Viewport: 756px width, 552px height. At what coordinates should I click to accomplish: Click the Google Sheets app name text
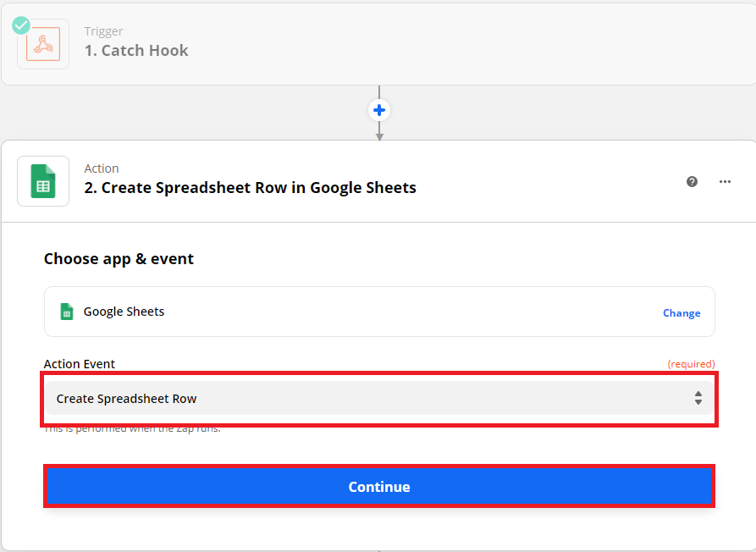[124, 312]
